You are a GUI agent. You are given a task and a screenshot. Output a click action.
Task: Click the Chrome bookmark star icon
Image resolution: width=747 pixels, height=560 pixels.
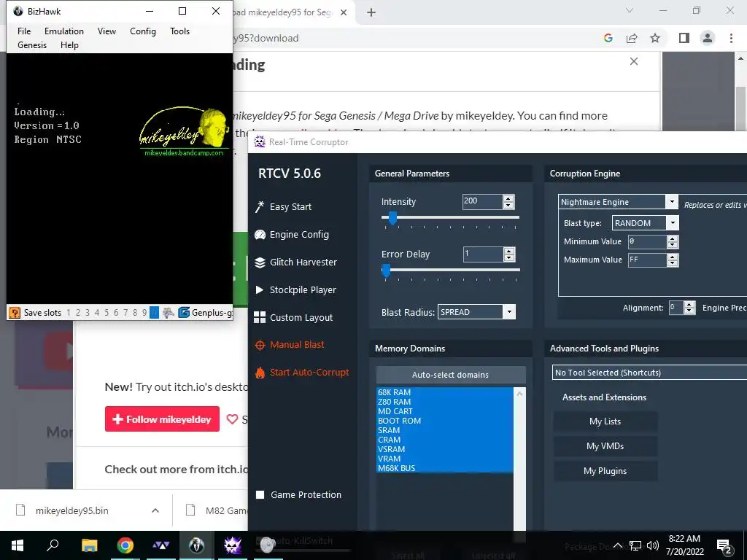click(655, 38)
